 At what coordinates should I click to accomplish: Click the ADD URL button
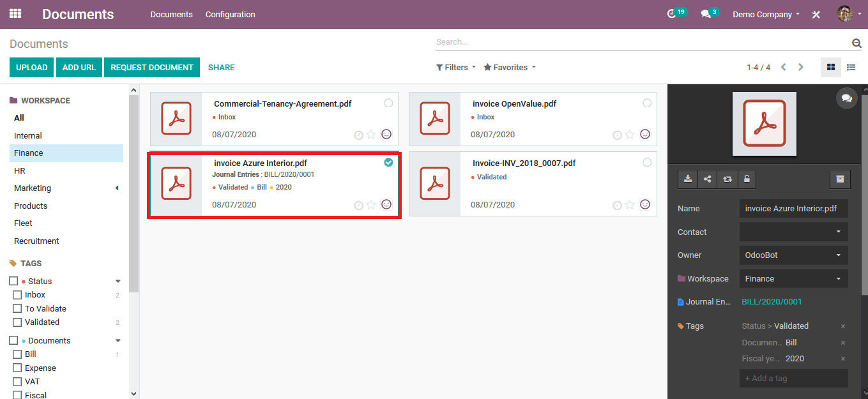click(x=79, y=67)
